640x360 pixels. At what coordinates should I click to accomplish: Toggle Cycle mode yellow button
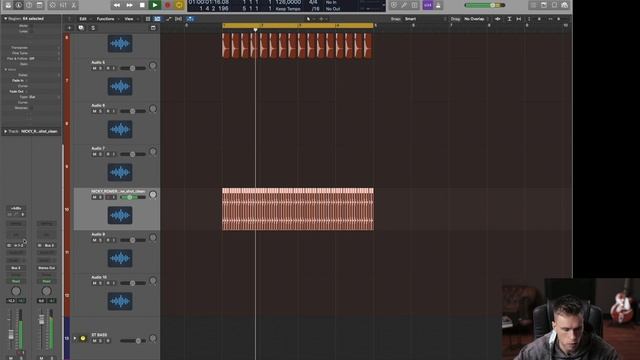tap(179, 5)
